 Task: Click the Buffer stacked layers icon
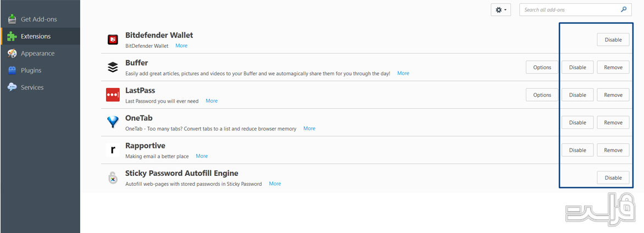coord(113,67)
